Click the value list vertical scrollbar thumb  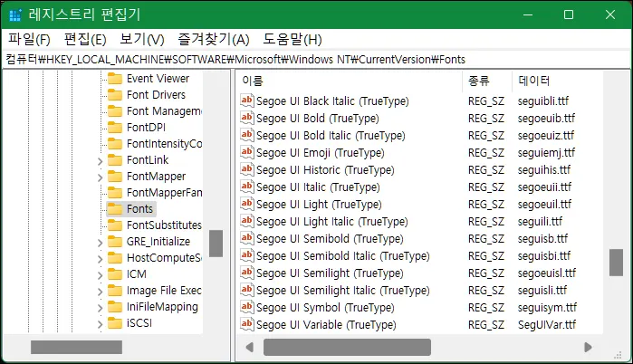pos(616,263)
